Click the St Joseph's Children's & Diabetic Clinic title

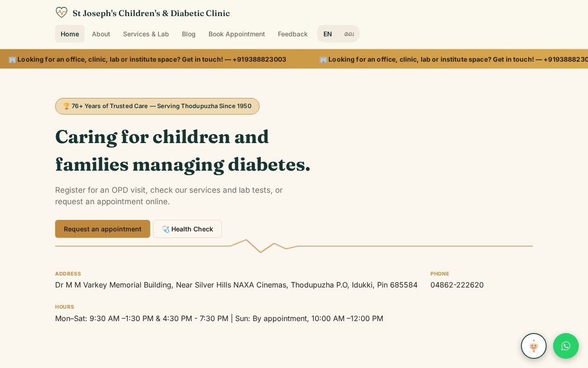point(151,13)
